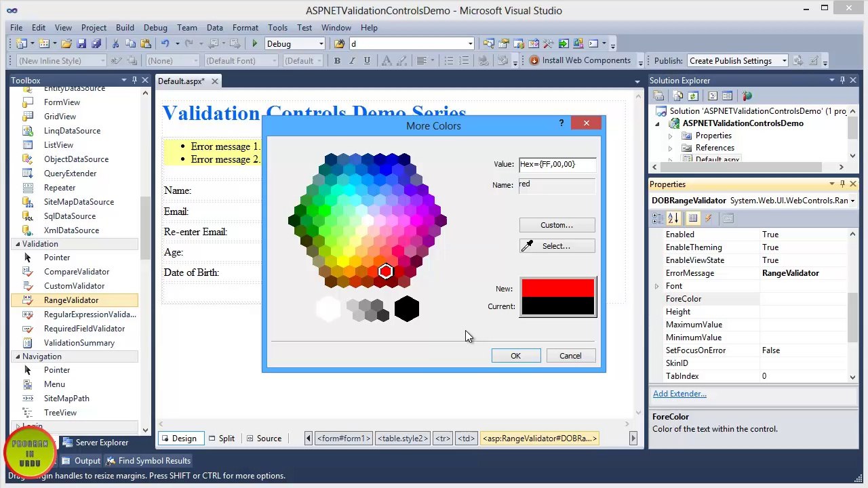868x488 pixels.
Task: Switch Properties to Categorized view
Action: [658, 218]
